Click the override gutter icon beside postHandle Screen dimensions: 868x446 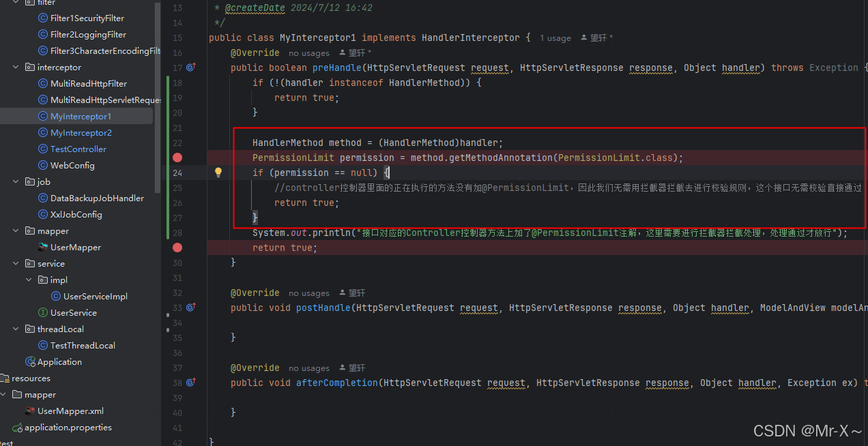(x=191, y=308)
